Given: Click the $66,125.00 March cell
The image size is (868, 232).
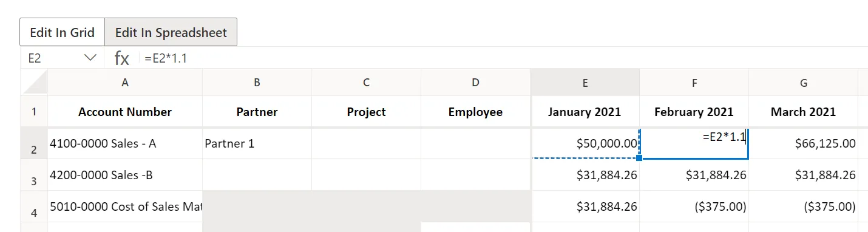Looking at the screenshot, I should coord(804,143).
